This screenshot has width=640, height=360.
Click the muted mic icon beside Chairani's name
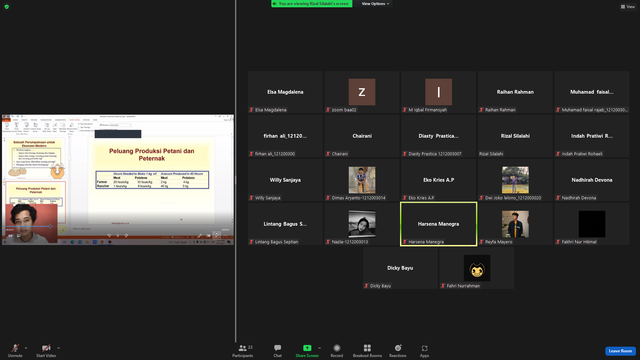328,154
